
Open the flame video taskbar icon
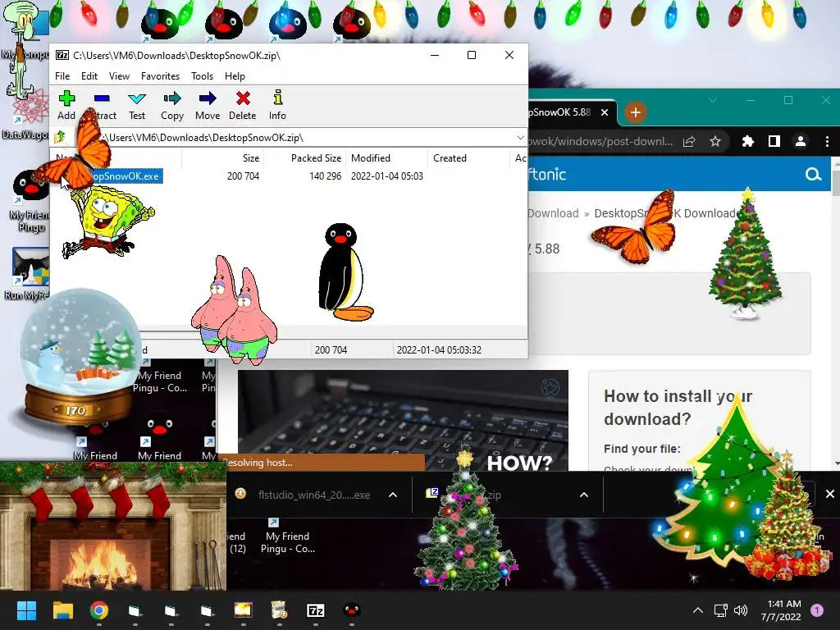click(x=243, y=610)
